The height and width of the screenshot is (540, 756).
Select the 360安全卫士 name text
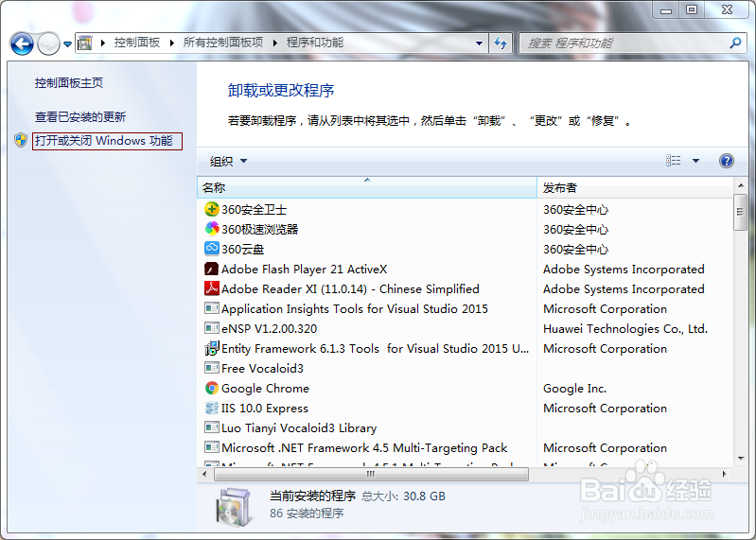pos(254,210)
